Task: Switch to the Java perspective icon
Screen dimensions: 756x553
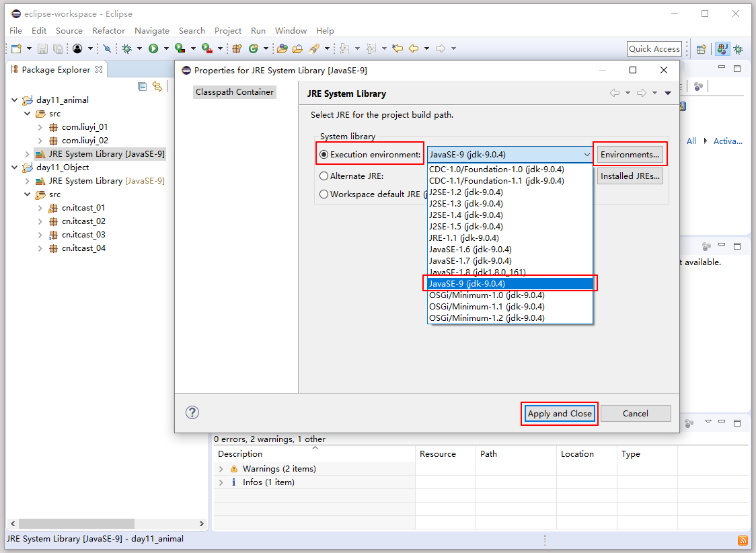Action: pyautogui.click(x=722, y=48)
